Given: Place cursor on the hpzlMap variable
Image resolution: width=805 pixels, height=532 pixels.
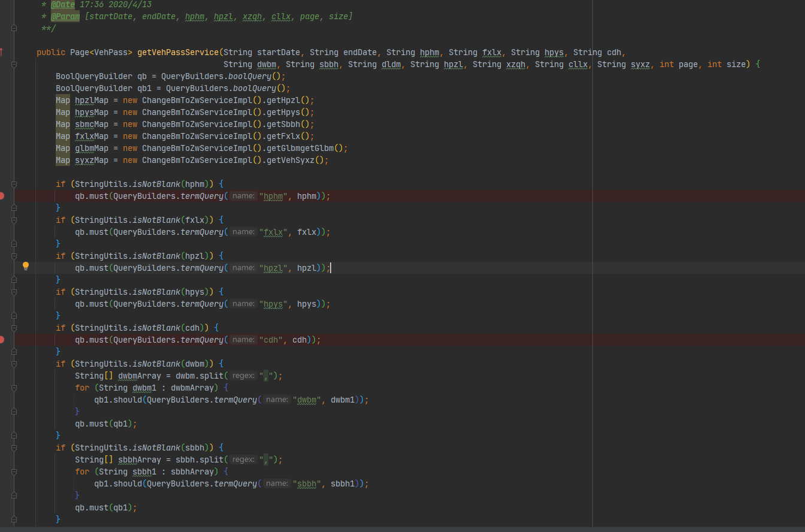Looking at the screenshot, I should click(x=92, y=100).
